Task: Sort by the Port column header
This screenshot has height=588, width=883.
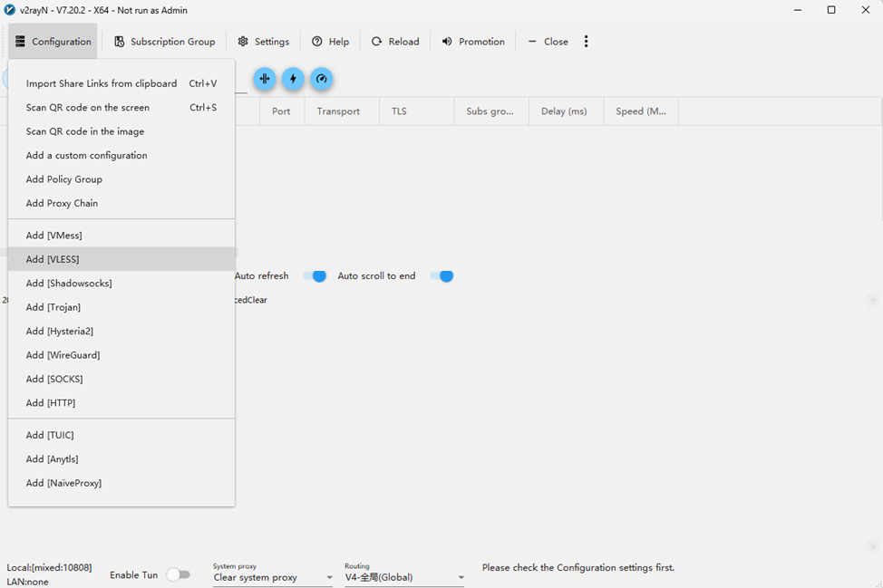Action: (282, 111)
